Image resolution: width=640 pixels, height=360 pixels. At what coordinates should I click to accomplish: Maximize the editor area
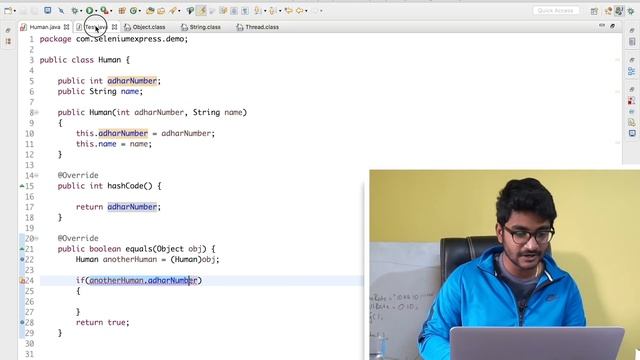pyautogui.click(x=612, y=26)
